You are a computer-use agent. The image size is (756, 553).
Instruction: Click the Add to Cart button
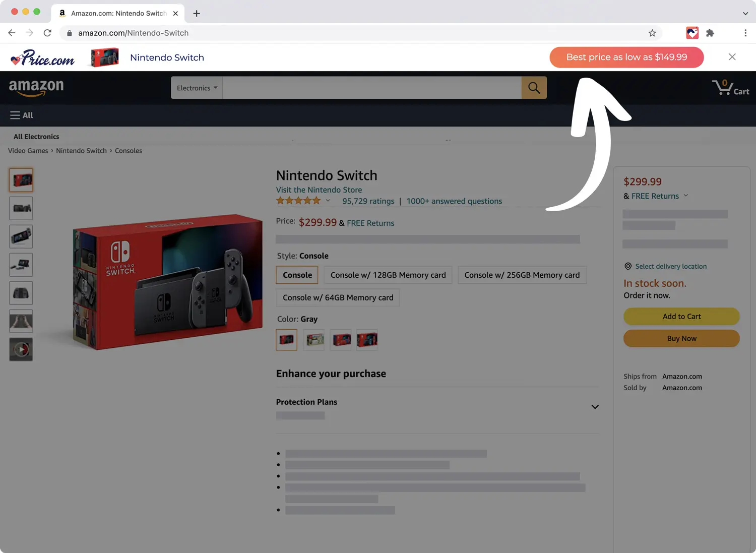point(681,317)
